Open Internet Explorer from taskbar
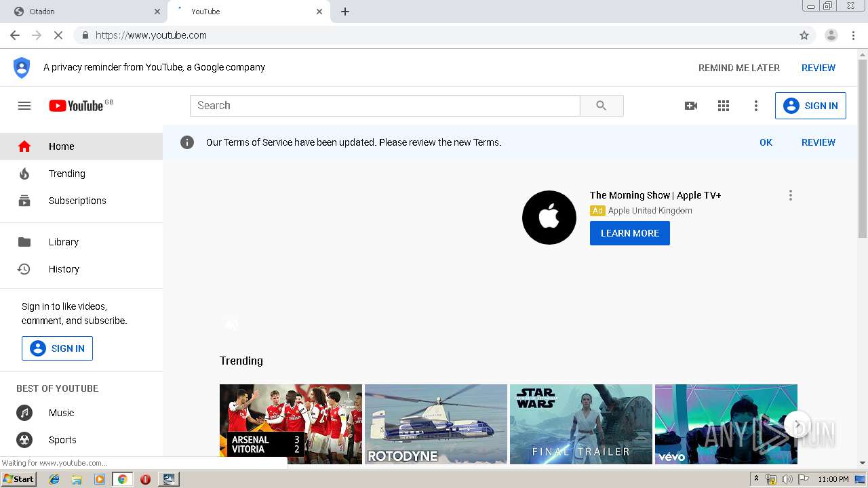The width and height of the screenshot is (868, 488). (x=54, y=479)
